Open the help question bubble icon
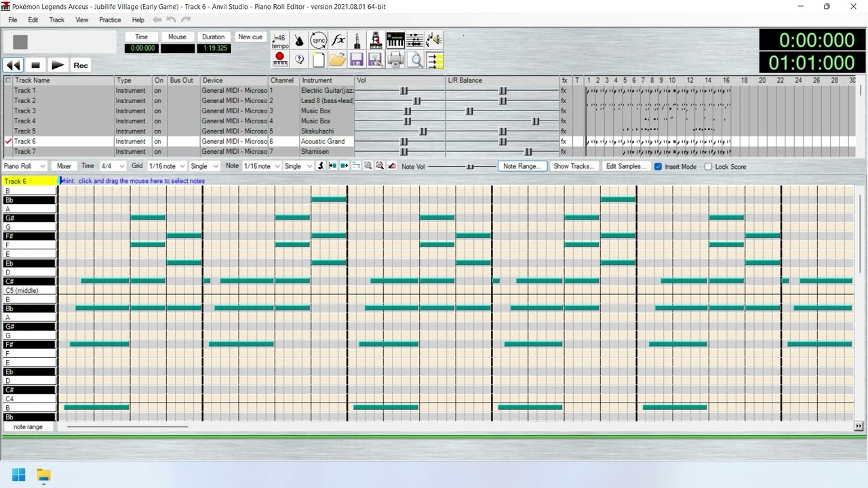868x488 pixels. click(x=299, y=60)
